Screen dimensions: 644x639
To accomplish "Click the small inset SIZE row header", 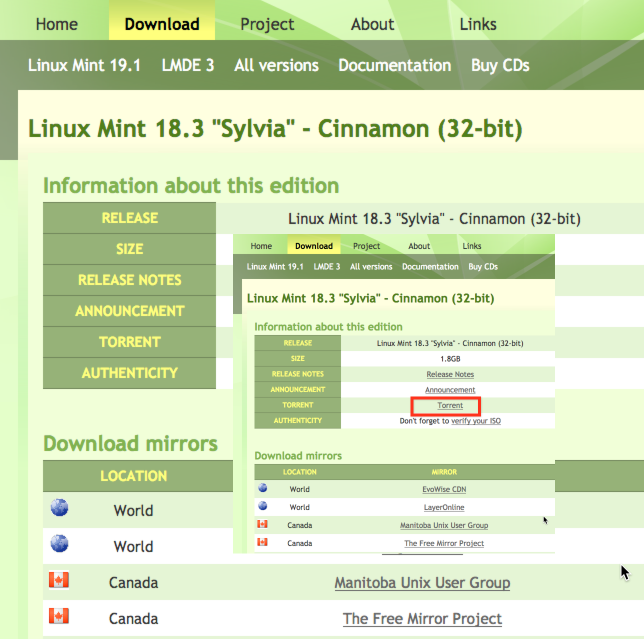I will pyautogui.click(x=298, y=359).
